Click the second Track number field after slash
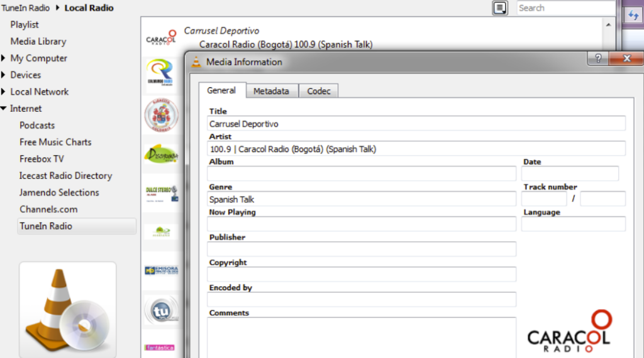644x358 pixels. [x=603, y=199]
